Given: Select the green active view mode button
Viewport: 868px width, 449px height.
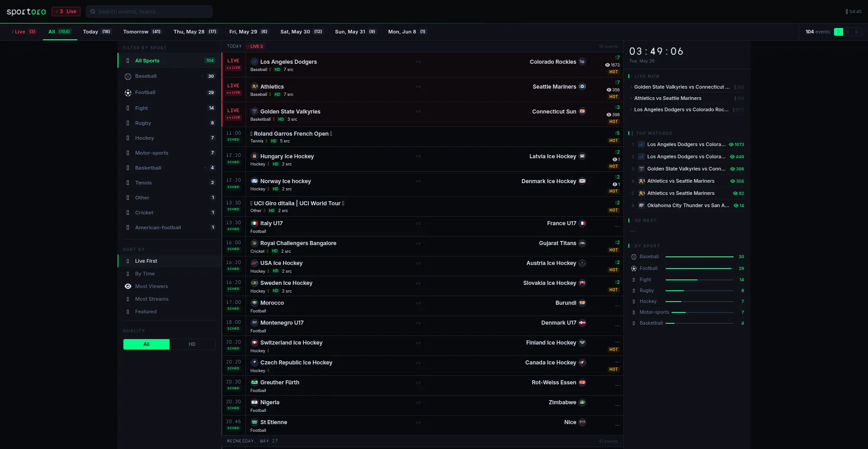Looking at the screenshot, I should click(839, 32).
